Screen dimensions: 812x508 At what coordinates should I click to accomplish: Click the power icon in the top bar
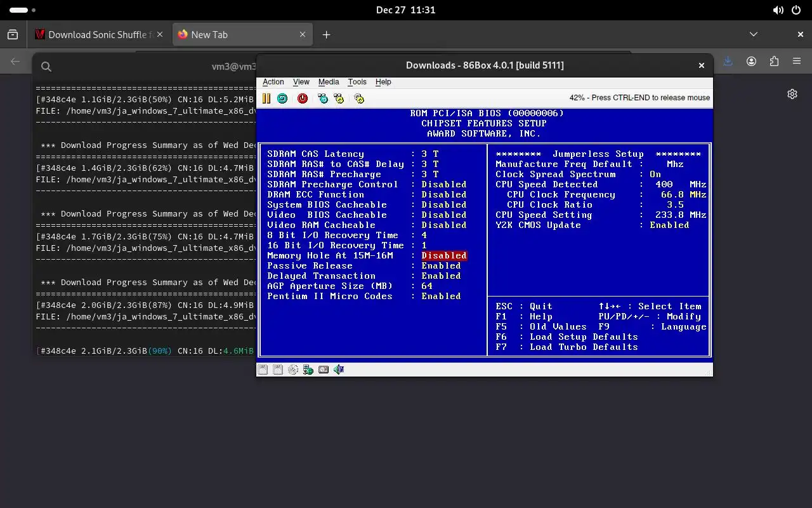(x=797, y=10)
